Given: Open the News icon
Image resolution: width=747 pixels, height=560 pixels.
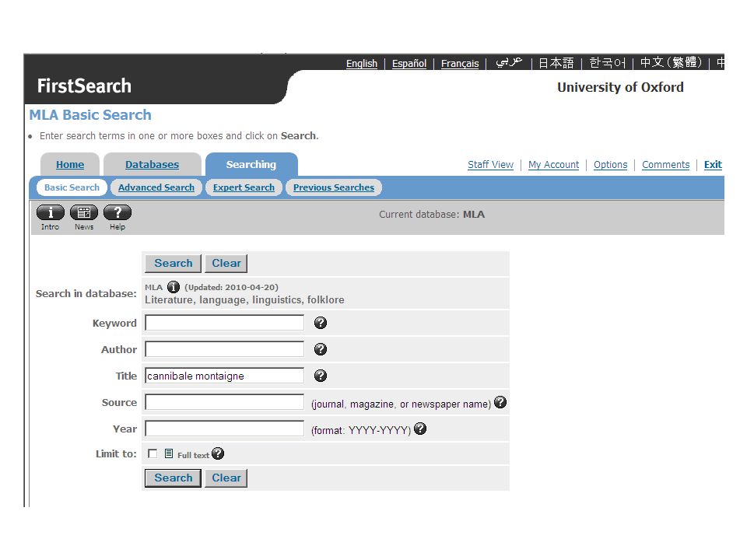Looking at the screenshot, I should point(84,212).
